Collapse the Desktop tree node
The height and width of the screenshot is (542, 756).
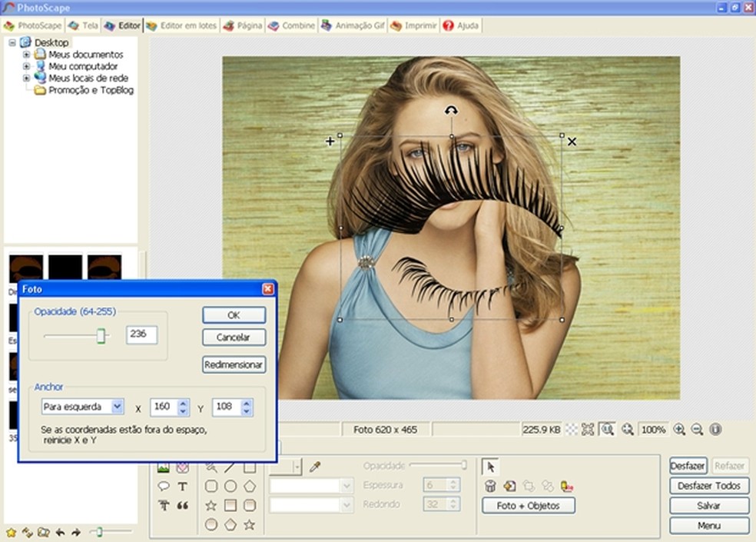[x=12, y=42]
